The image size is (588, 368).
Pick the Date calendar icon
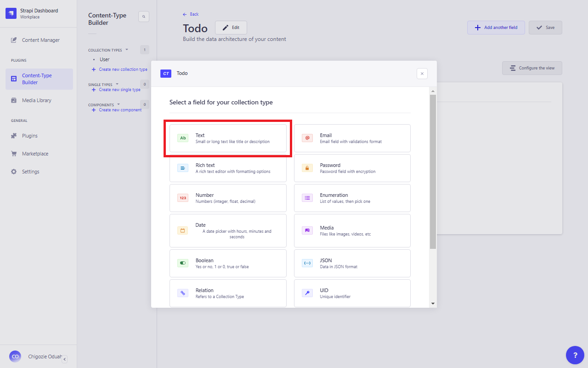point(183,230)
